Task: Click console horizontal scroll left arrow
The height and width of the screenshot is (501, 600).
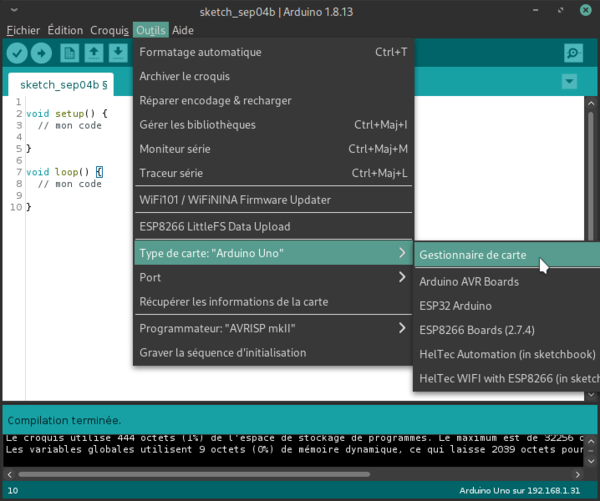Action: 10,475
